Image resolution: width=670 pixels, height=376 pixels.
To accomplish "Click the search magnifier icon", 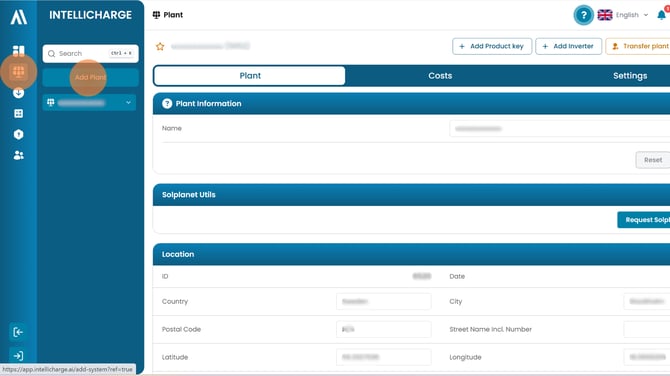I will pyautogui.click(x=52, y=54).
